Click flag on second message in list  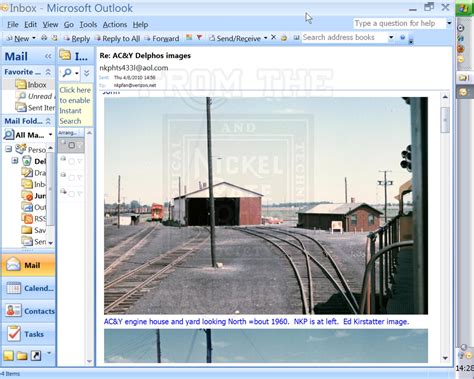click(79, 161)
